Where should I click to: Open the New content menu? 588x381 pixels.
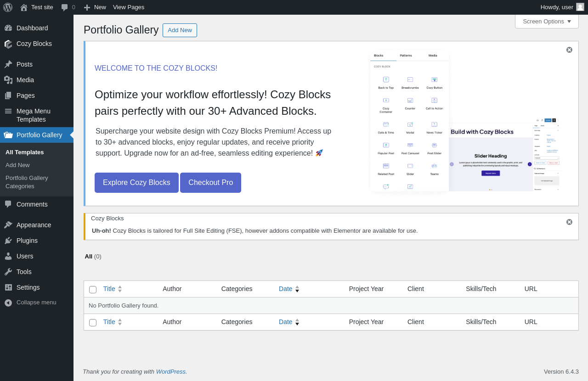click(95, 7)
